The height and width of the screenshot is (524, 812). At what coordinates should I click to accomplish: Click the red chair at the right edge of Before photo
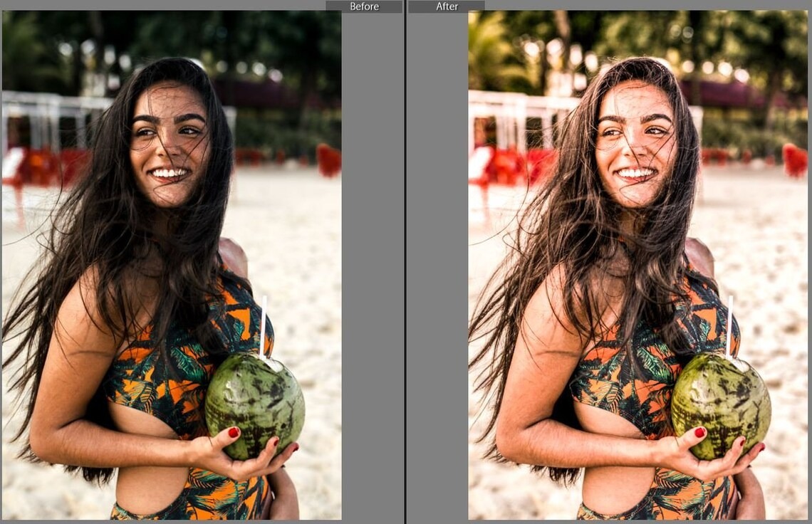(x=328, y=159)
